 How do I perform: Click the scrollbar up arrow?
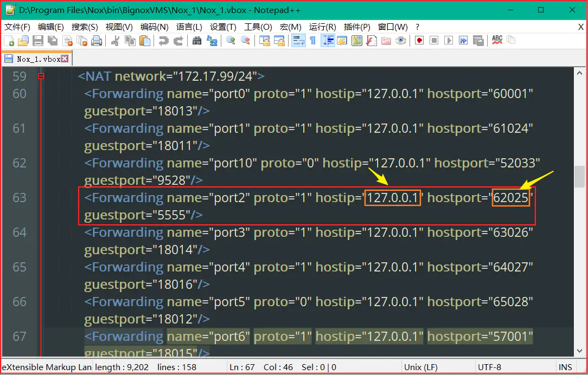[579, 73]
